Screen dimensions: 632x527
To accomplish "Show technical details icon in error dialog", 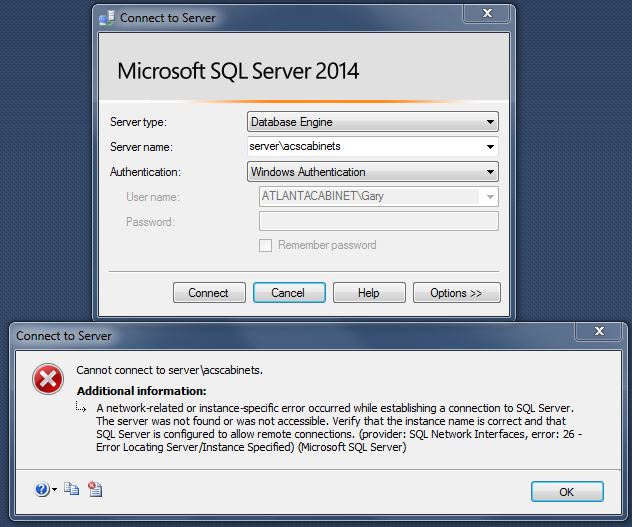I will pos(95,489).
